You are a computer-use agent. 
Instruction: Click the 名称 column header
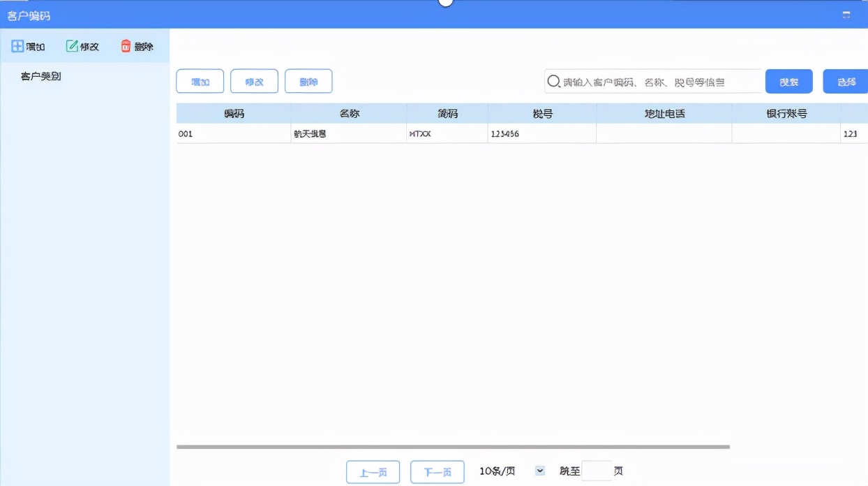[x=349, y=112]
